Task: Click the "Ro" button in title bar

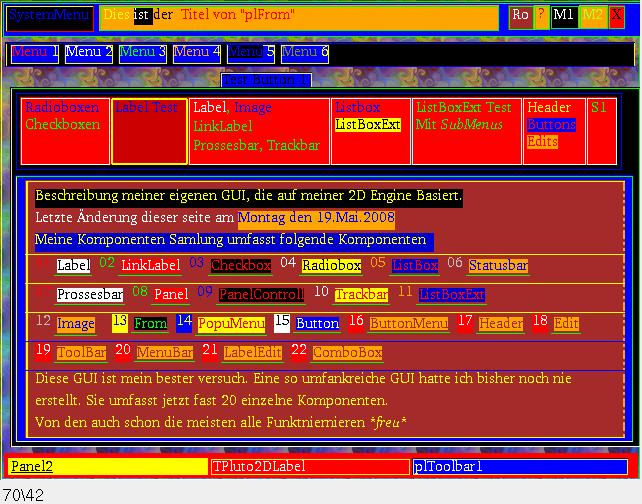Action: (x=520, y=16)
